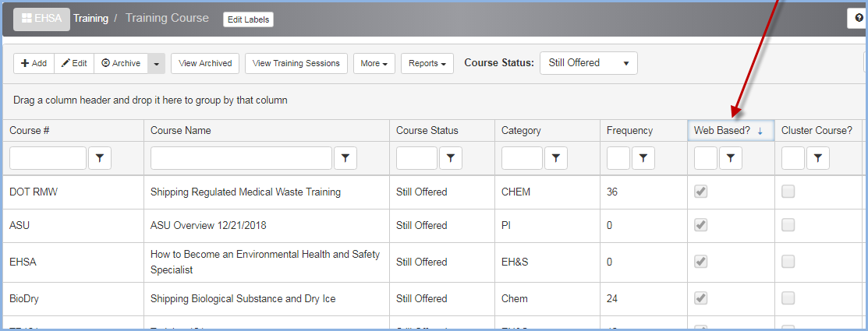Image resolution: width=868 pixels, height=331 pixels.
Task: Open filter funnel for Category column
Action: [x=556, y=158]
